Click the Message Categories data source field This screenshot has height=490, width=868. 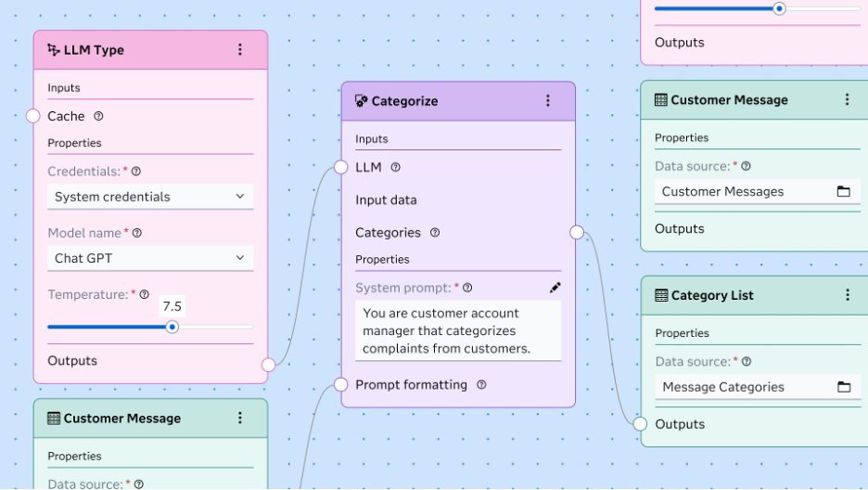click(x=759, y=387)
